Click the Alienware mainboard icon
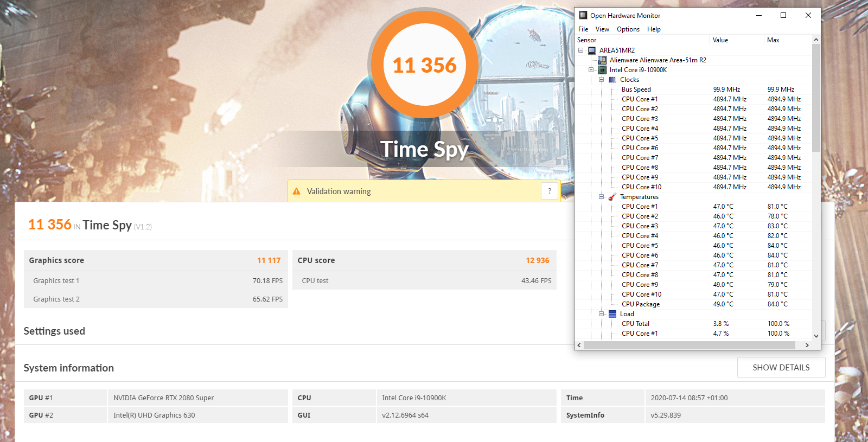 pos(602,60)
